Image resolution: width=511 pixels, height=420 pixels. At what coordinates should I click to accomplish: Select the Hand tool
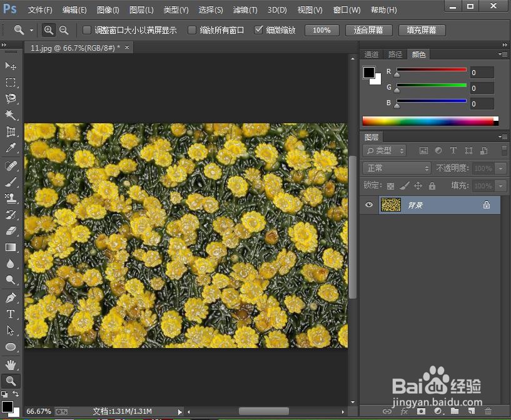(x=11, y=364)
